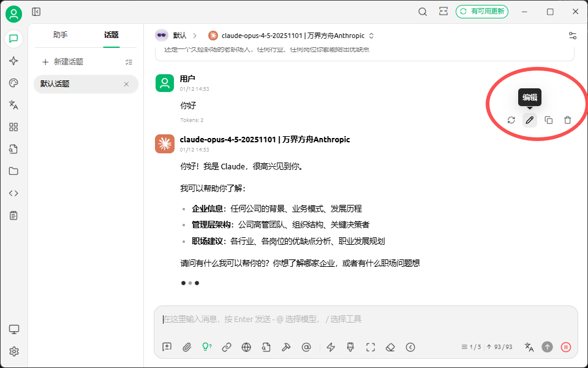Image resolution: width=588 pixels, height=368 pixels.
Task: Open the paintbrush palette icon in sidebar
Action: 13,83
